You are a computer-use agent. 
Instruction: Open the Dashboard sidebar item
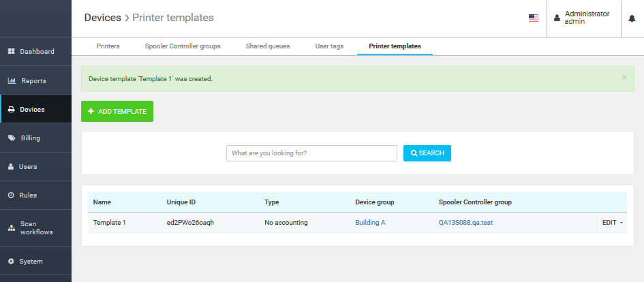[x=35, y=52]
